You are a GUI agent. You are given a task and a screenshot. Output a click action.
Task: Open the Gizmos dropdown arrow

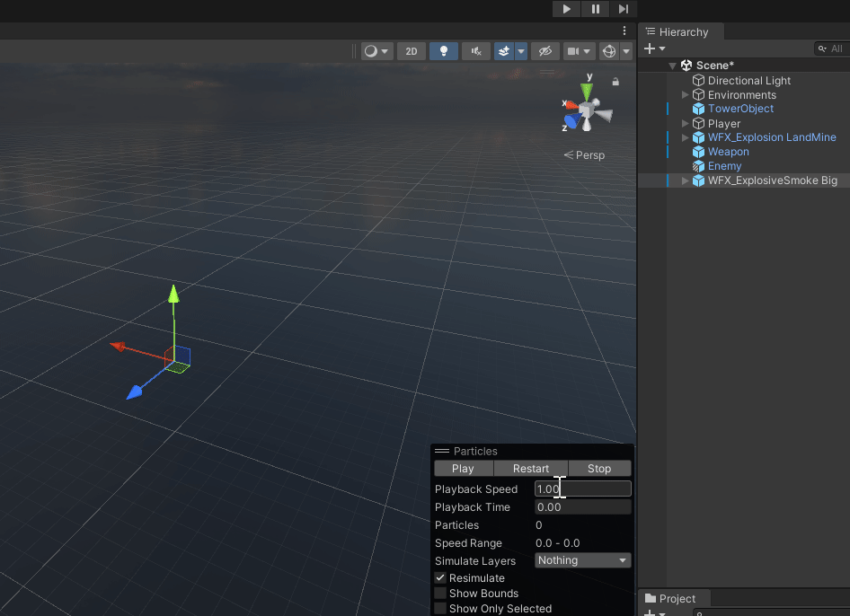point(626,51)
